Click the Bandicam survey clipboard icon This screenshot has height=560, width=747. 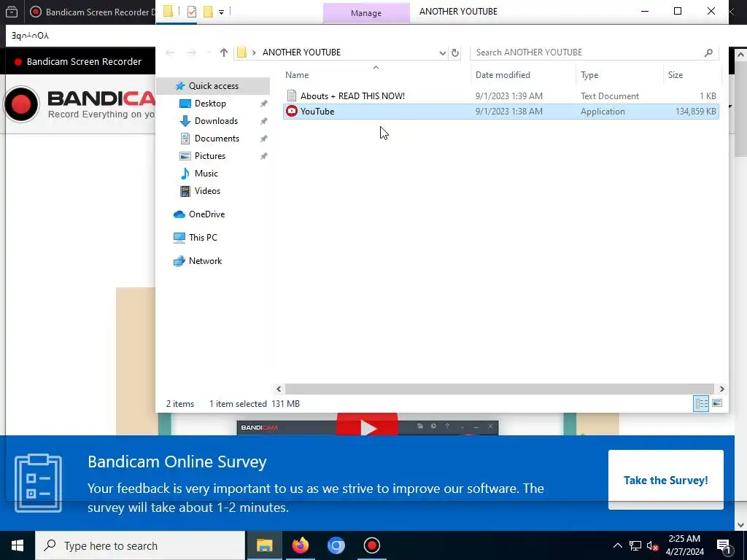(38, 483)
